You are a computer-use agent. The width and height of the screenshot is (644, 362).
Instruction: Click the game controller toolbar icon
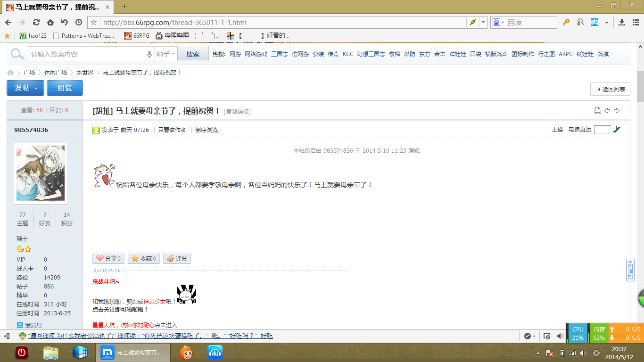594,22
